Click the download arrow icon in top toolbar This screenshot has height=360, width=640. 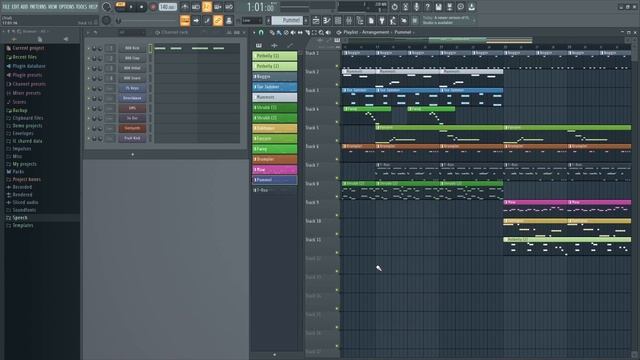pyautogui.click(x=471, y=7)
